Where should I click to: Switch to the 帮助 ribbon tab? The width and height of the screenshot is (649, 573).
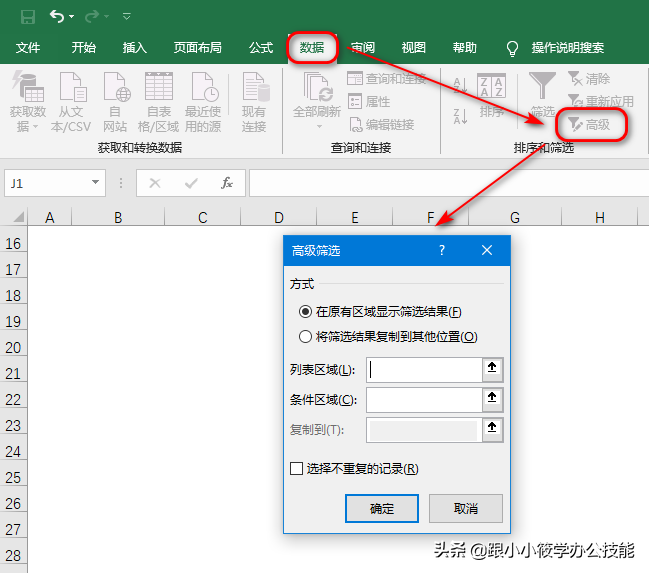(464, 48)
